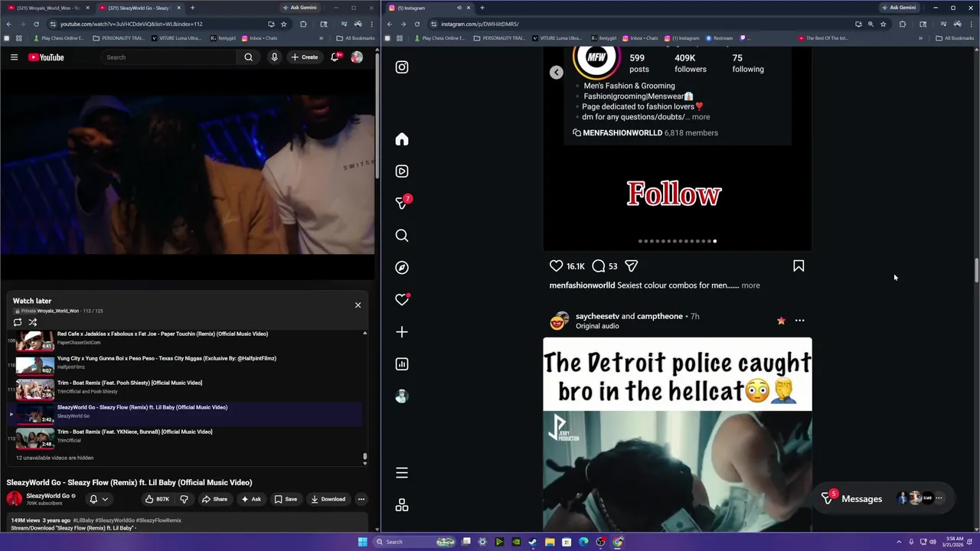The image size is (980, 551).
Task: Open options menu on saycheesetv post
Action: click(x=799, y=321)
